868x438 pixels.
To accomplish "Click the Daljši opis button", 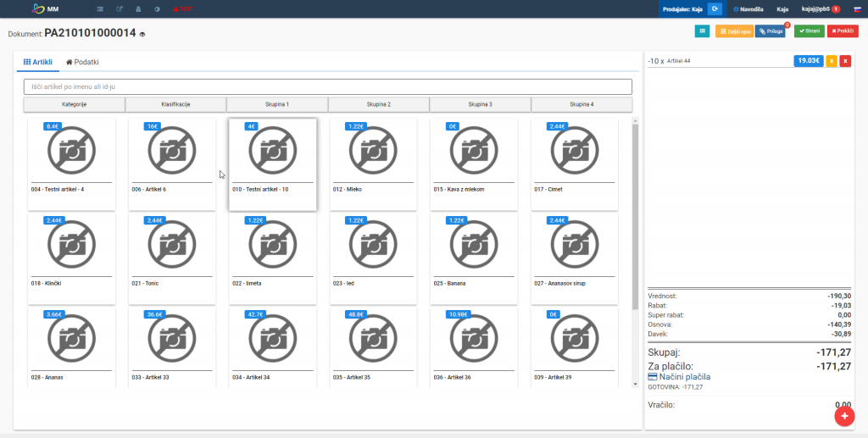I will [x=735, y=31].
